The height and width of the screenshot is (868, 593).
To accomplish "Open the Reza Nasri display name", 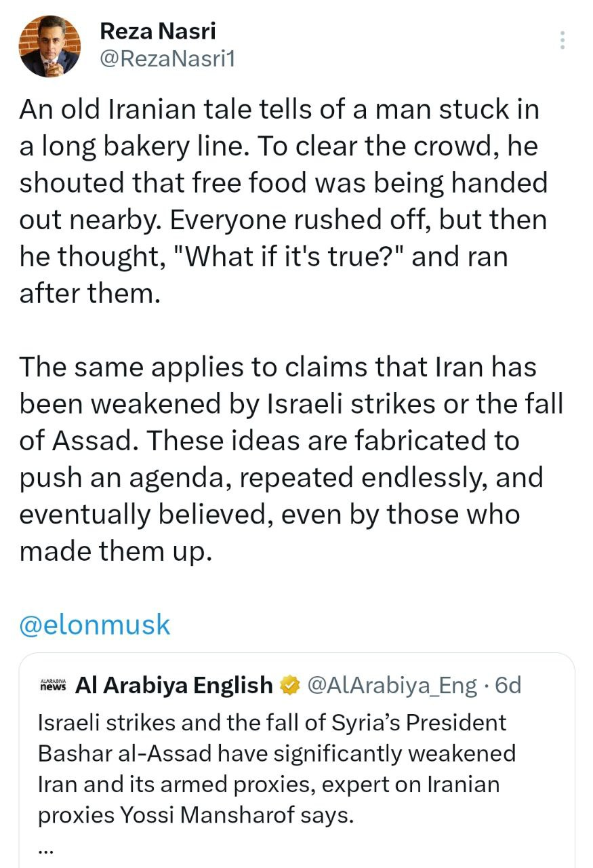I will pyautogui.click(x=157, y=31).
